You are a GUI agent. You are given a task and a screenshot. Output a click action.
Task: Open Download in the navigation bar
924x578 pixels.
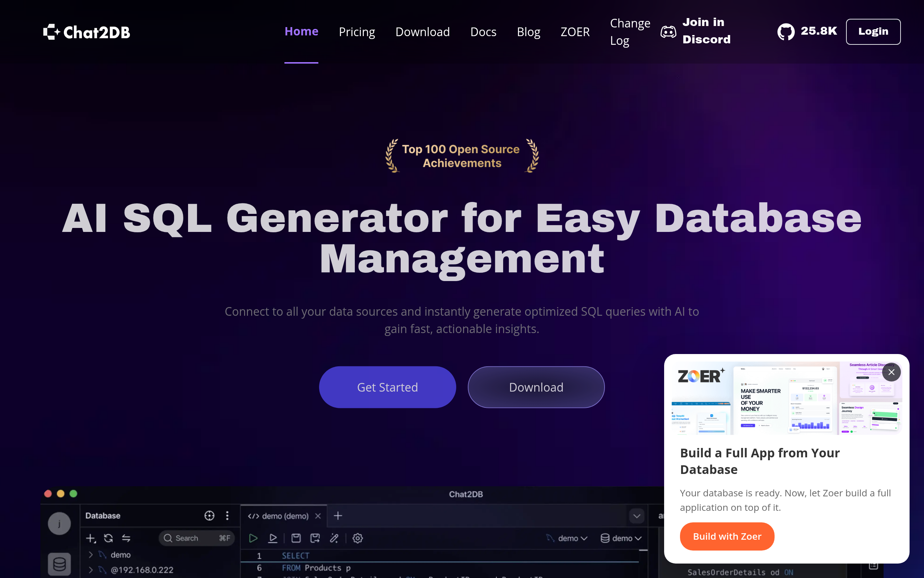(x=422, y=32)
